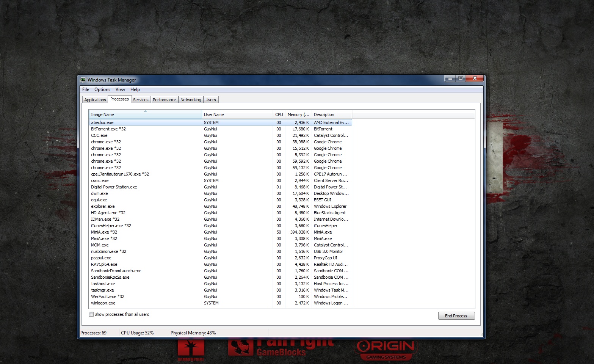
Task: Click the Task Manager title bar icon
Action: click(83, 80)
